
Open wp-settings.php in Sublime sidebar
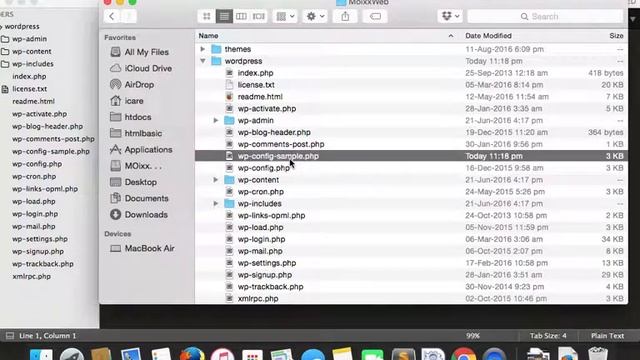click(40, 239)
